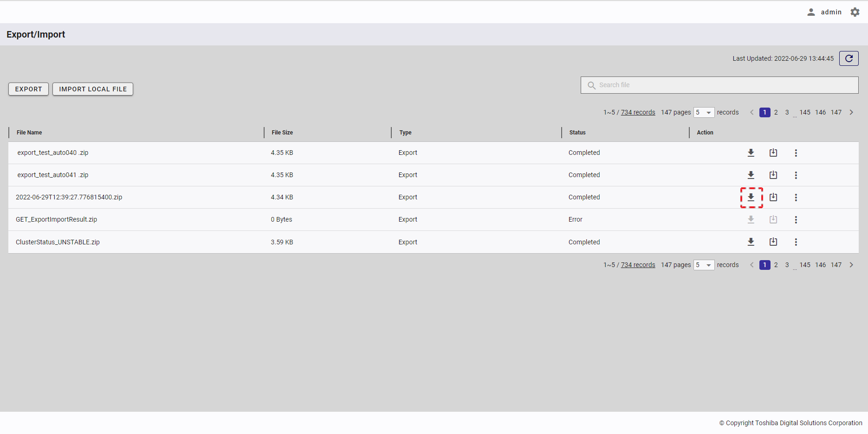
Task: Open more options for GET_ExportImportResult.zip
Action: [796, 219]
